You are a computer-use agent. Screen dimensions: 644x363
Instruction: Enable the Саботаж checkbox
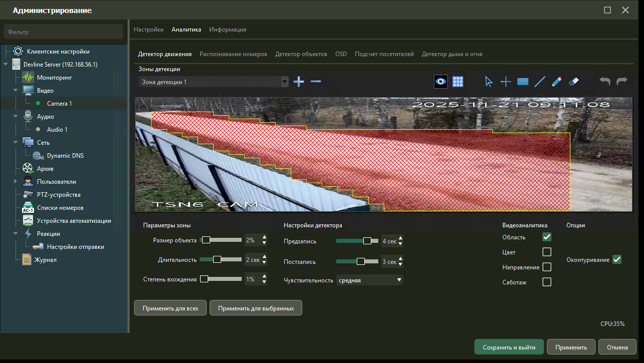click(x=547, y=282)
